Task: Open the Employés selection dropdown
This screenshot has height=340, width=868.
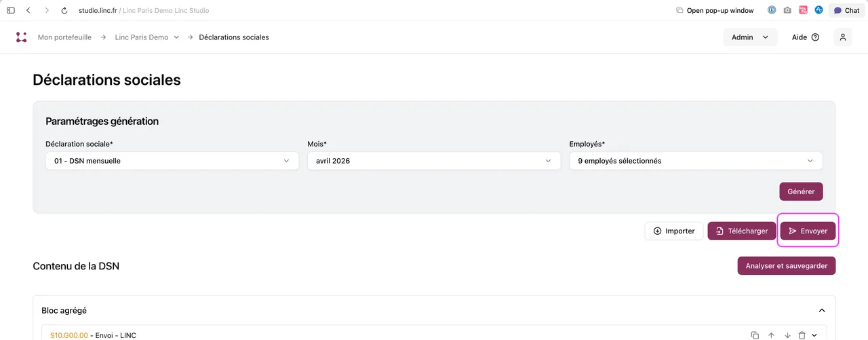Action: click(x=696, y=161)
